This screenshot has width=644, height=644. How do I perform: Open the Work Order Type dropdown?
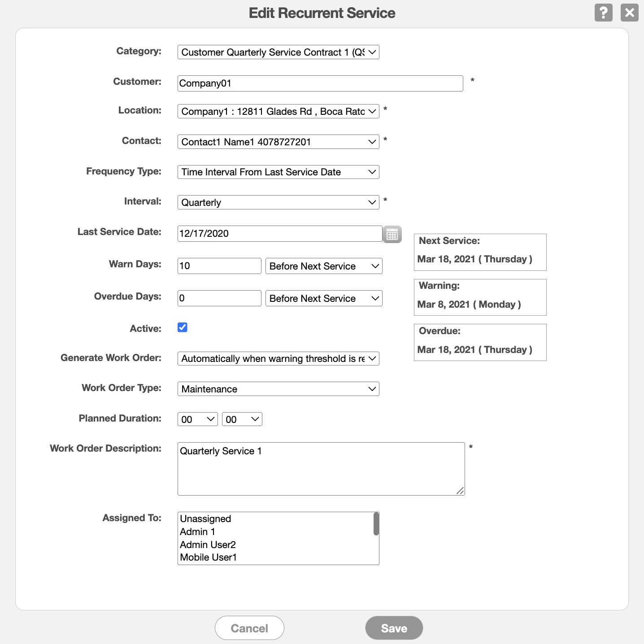tap(278, 389)
